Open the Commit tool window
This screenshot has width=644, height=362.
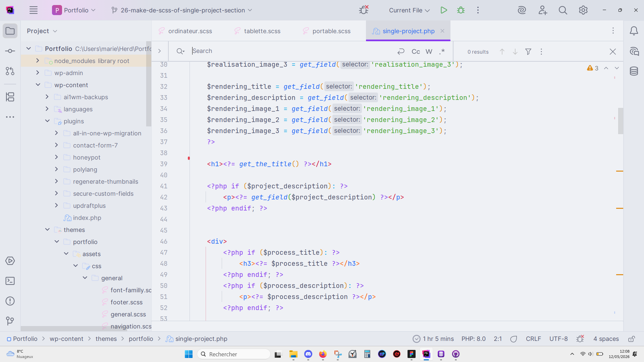point(10,51)
